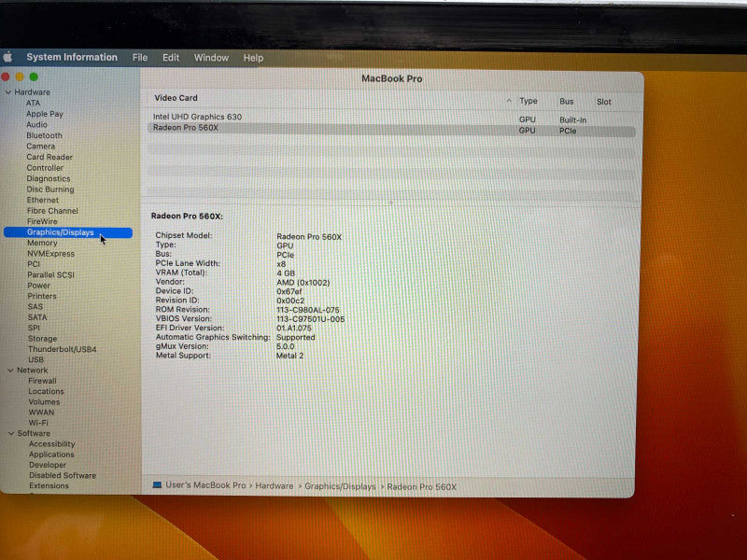Click the green zoom window button
The height and width of the screenshot is (560, 747).
tap(34, 77)
